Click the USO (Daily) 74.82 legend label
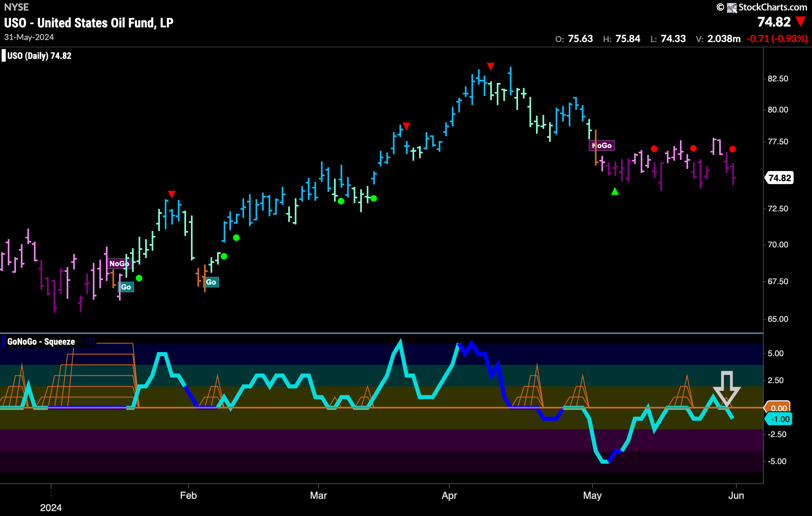Image resolution: width=812 pixels, height=516 pixels. tap(39, 56)
